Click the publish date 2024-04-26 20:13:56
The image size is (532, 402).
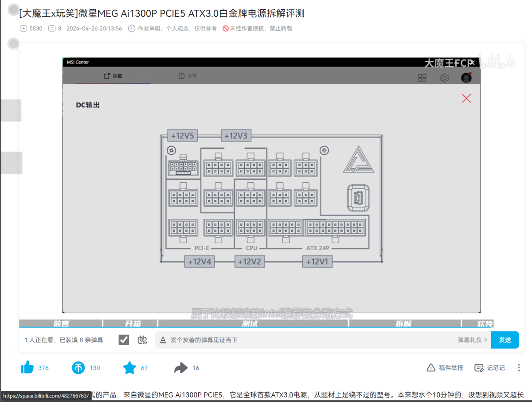pyautogui.click(x=94, y=28)
